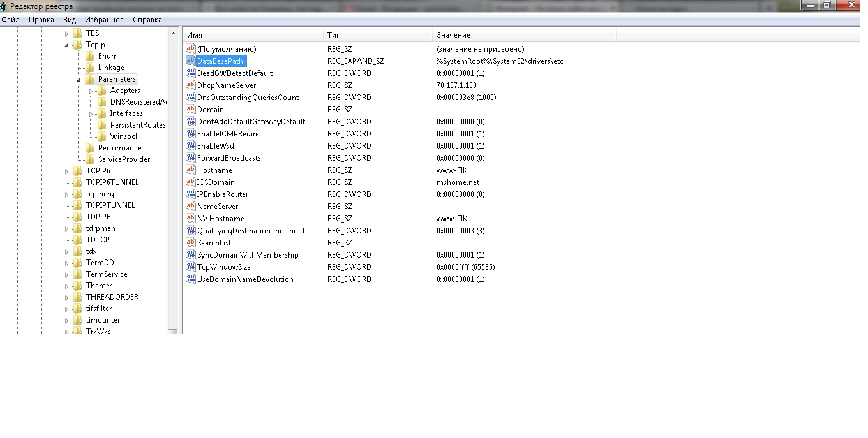The image size is (868, 438).
Task: Select the SyncDomainWithMembership value name
Action: coord(248,254)
